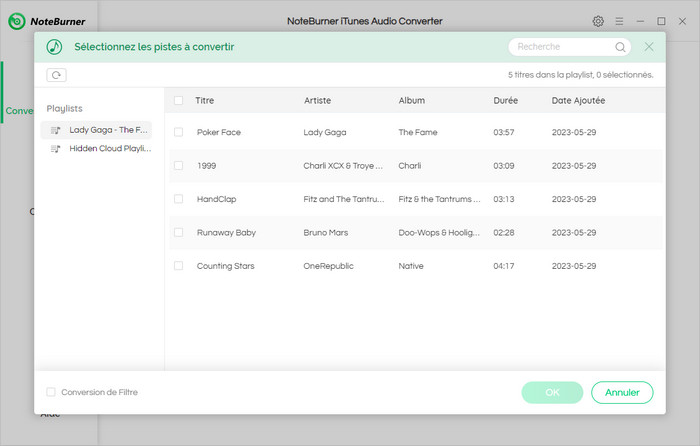
Task: Click artist Lady Gaga cell
Action: tap(325, 132)
